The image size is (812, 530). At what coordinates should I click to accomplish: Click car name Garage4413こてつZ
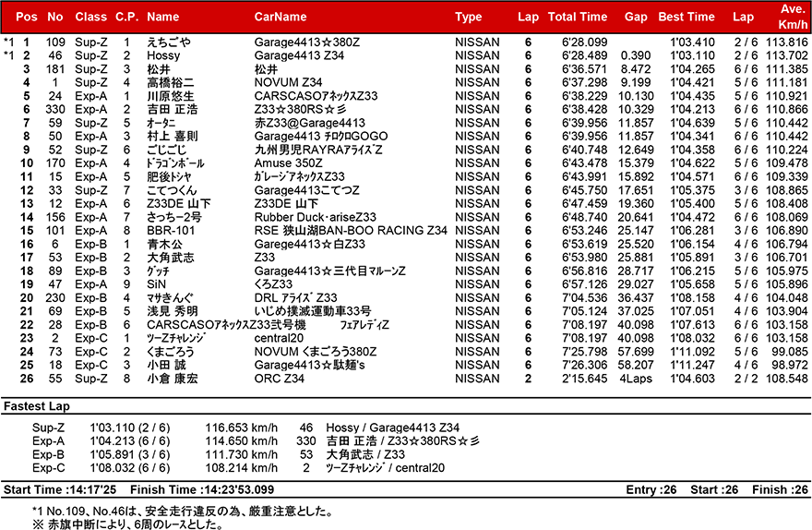tap(306, 190)
